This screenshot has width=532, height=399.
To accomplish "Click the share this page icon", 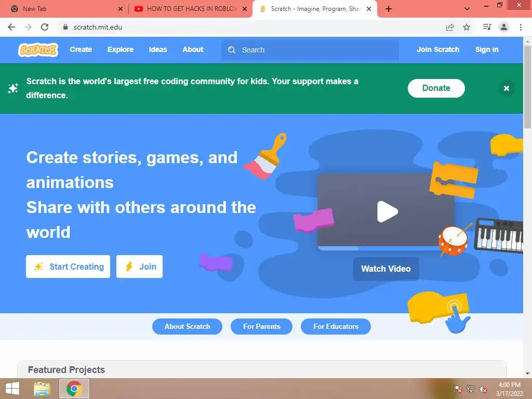I will coord(450,27).
